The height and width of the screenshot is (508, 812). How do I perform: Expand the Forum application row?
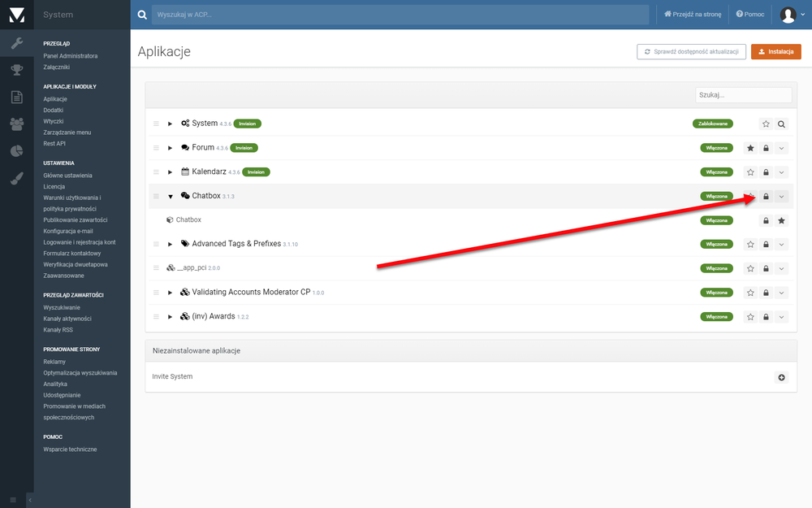[171, 148]
